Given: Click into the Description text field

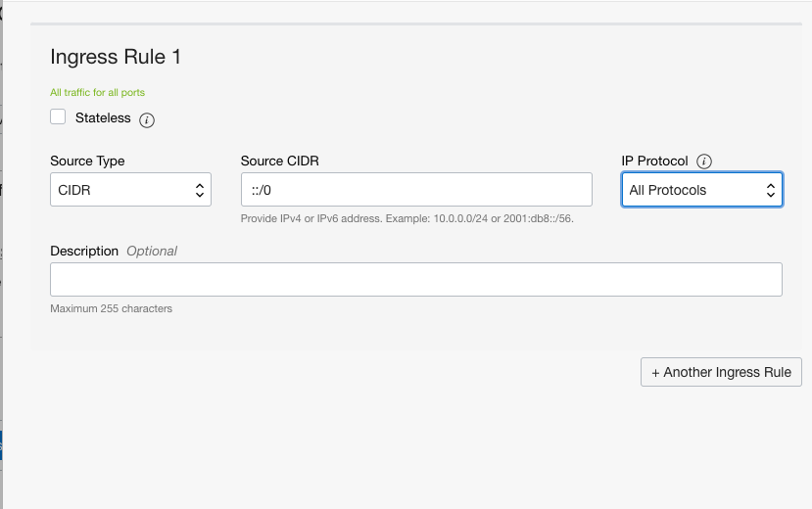Looking at the screenshot, I should tap(415, 279).
